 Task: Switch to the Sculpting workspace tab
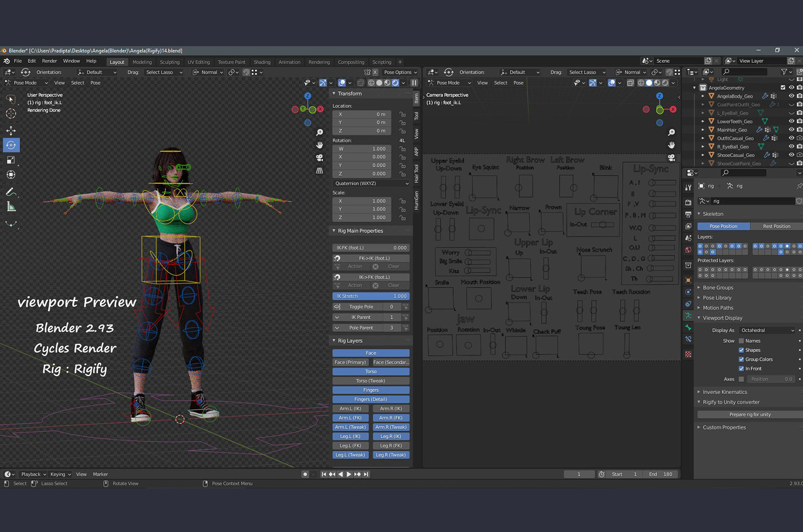(170, 62)
